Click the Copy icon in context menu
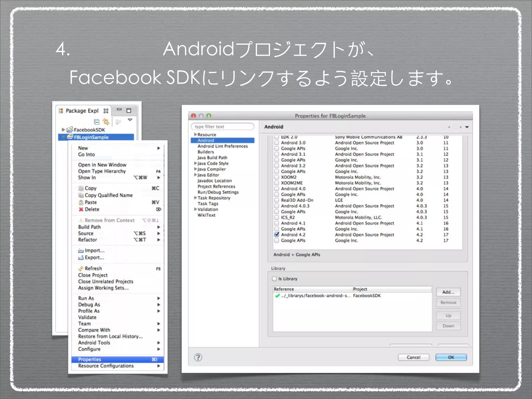 [81, 188]
